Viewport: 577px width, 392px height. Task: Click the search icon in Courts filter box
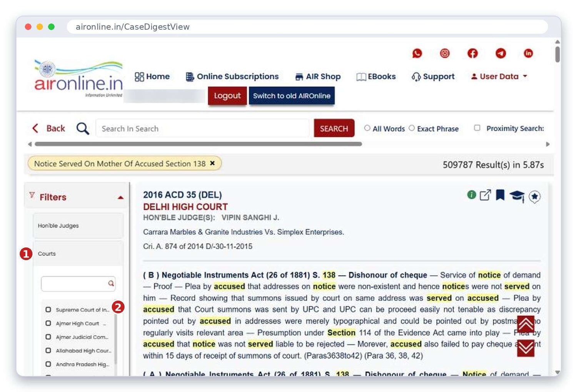pos(111,283)
